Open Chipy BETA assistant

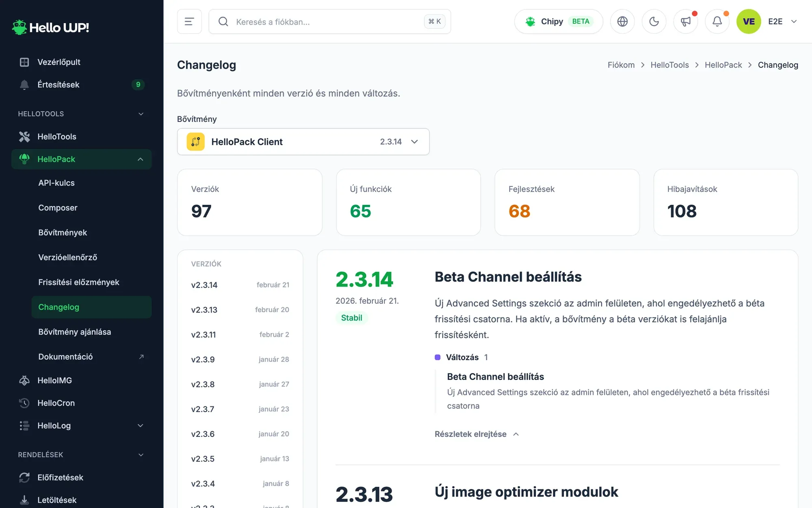559,22
